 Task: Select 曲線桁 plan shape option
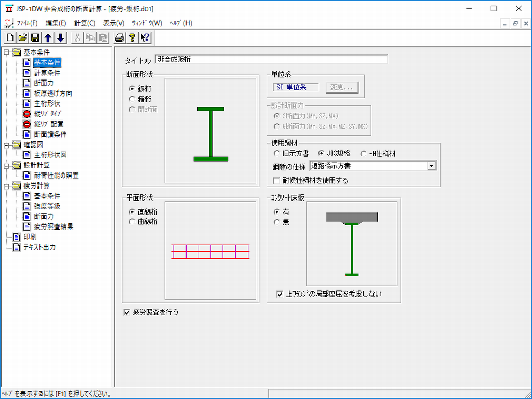(132, 222)
